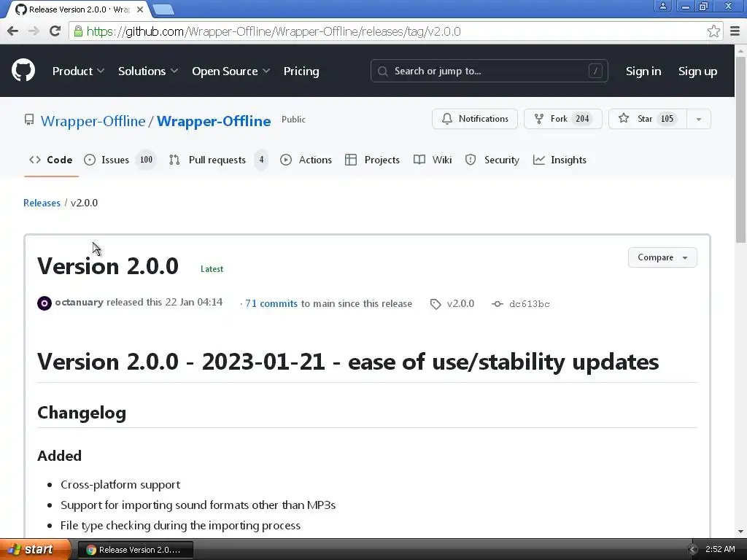View the 71 commits link
747x560 pixels.
pyautogui.click(x=271, y=304)
